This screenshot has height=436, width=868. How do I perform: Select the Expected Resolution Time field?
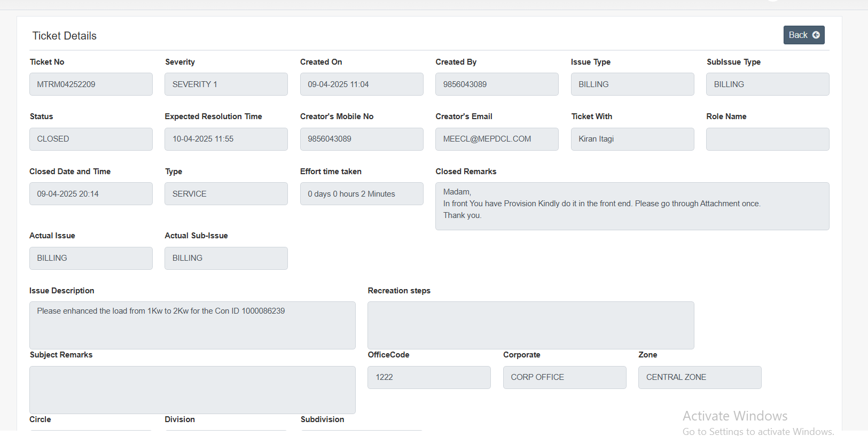click(226, 139)
